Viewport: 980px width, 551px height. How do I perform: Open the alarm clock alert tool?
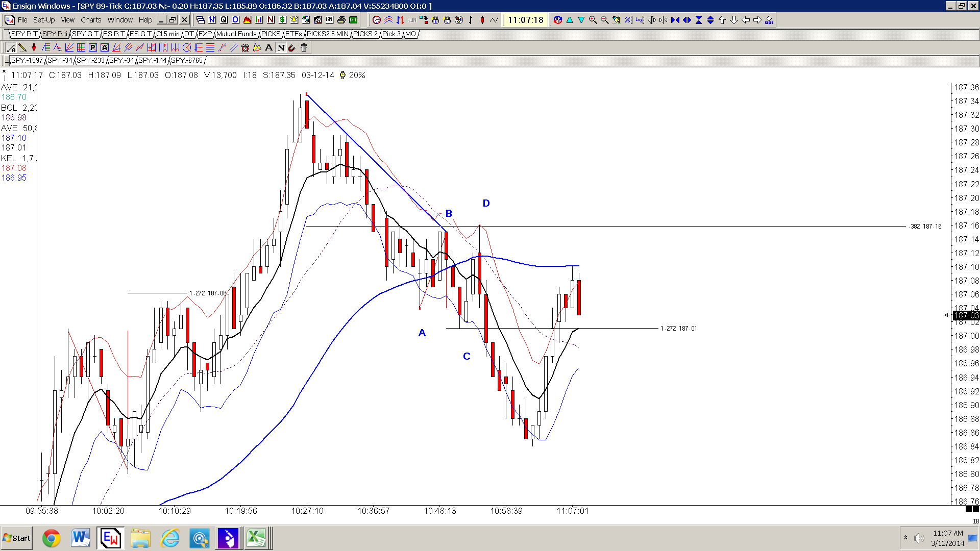245,47
